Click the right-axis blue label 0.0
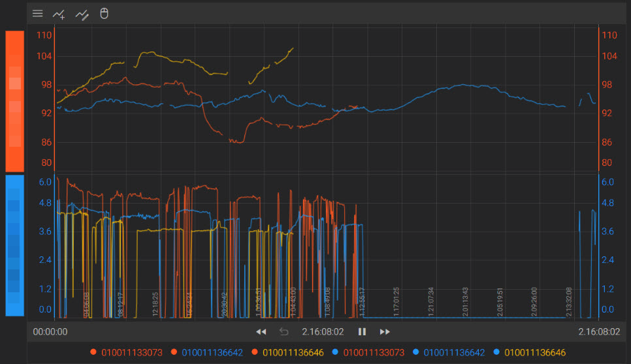The width and height of the screenshot is (631, 364). [607, 309]
